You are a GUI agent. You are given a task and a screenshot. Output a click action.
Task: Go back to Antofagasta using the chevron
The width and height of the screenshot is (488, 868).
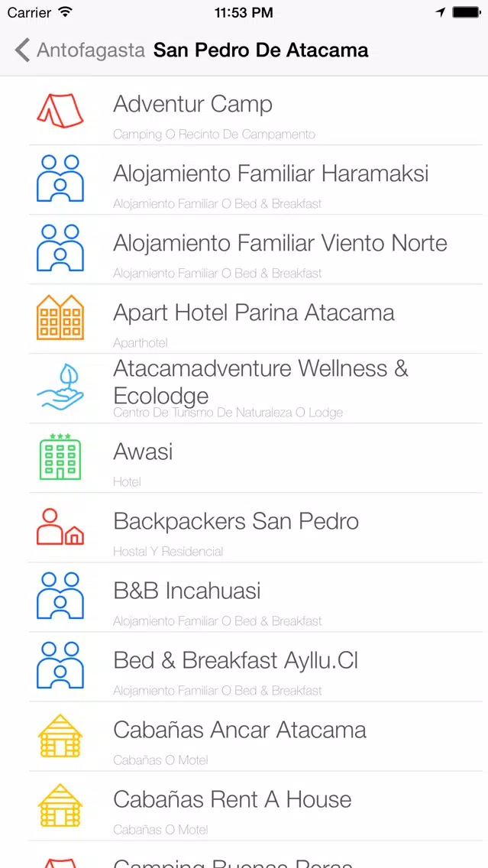tap(22, 50)
